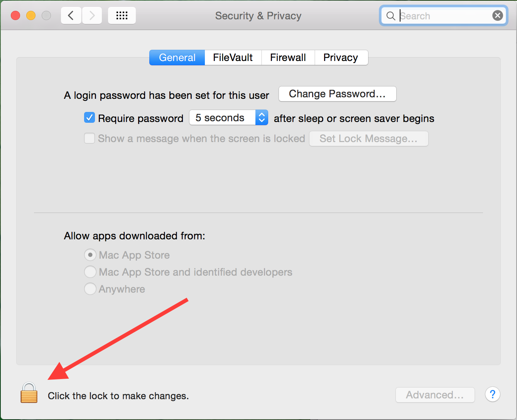Open help via the question mark button
Viewport: 517px width, 420px height.
click(x=493, y=395)
